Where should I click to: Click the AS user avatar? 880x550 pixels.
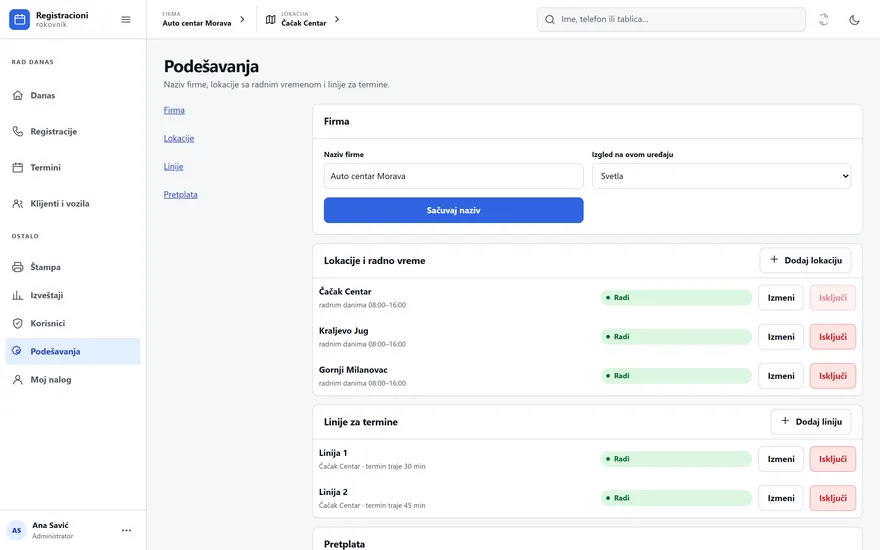pyautogui.click(x=17, y=530)
